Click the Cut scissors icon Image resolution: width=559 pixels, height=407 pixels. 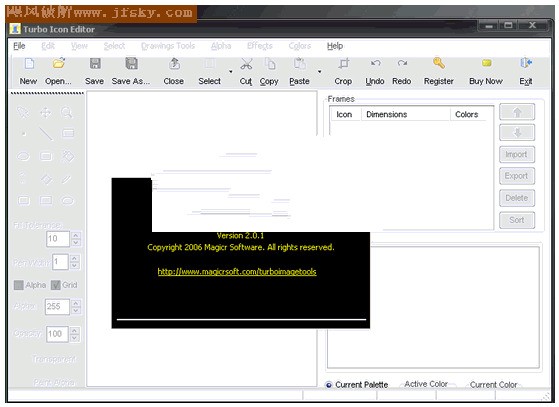tap(246, 64)
